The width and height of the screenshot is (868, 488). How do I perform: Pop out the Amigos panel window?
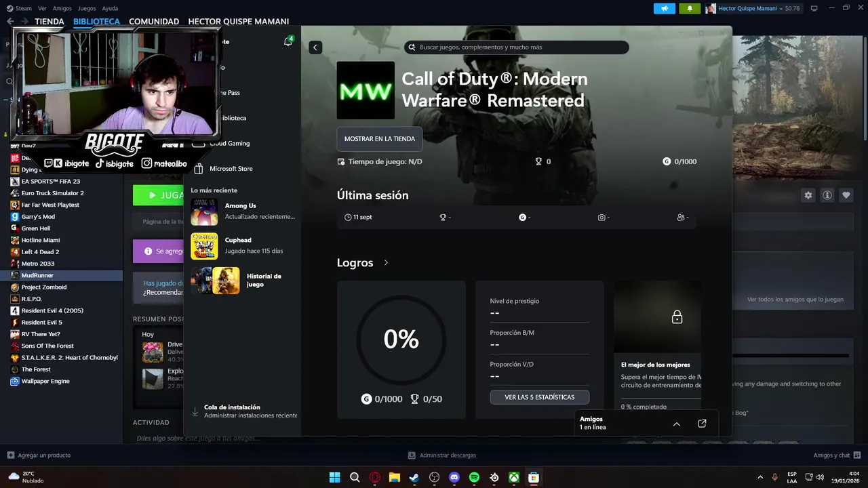(x=702, y=424)
